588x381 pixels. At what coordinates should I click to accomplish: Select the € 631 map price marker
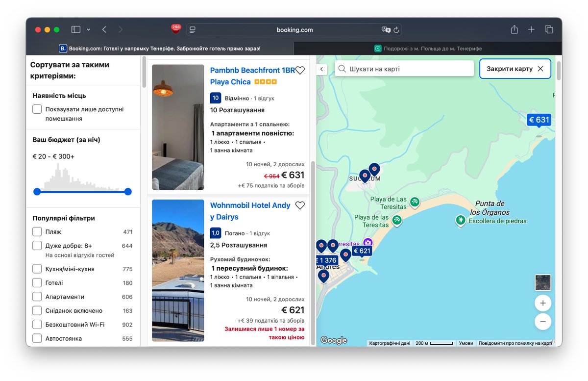(539, 120)
